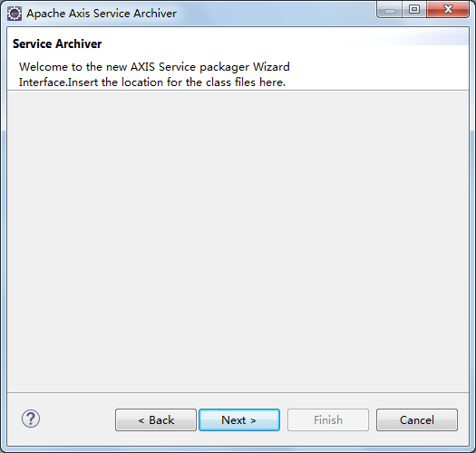Click the Apache Axis gear icon in title bar
Viewport: 476px width, 453px height.
point(15,14)
